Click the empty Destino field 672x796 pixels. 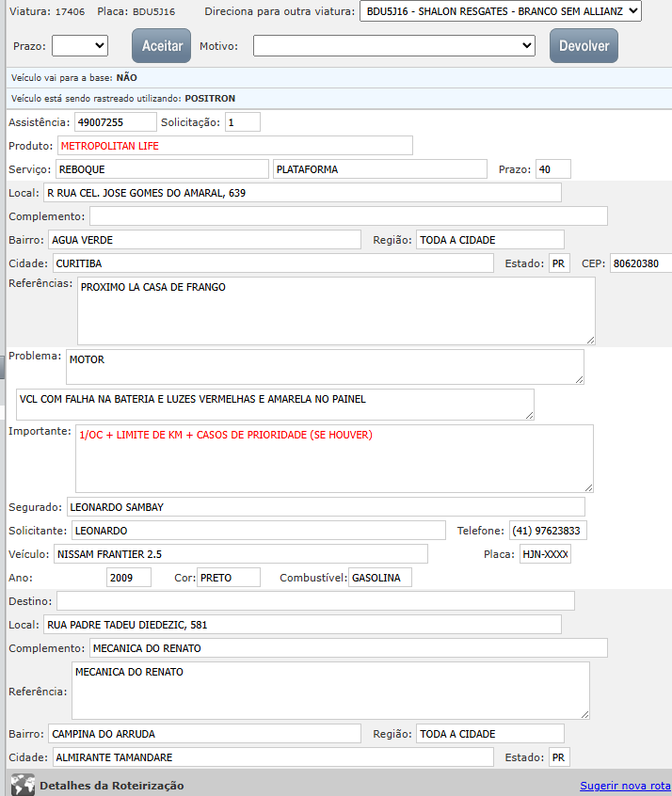(x=315, y=600)
